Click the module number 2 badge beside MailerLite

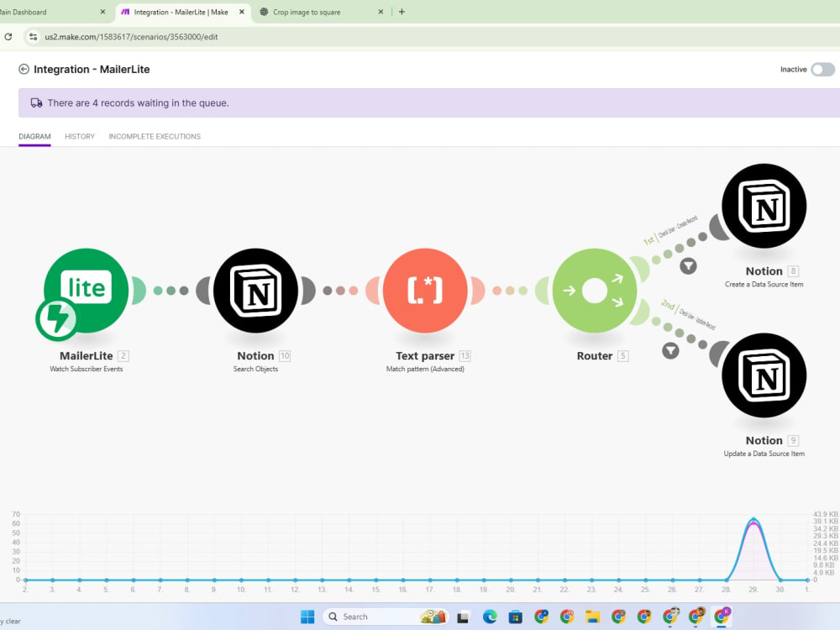(123, 355)
